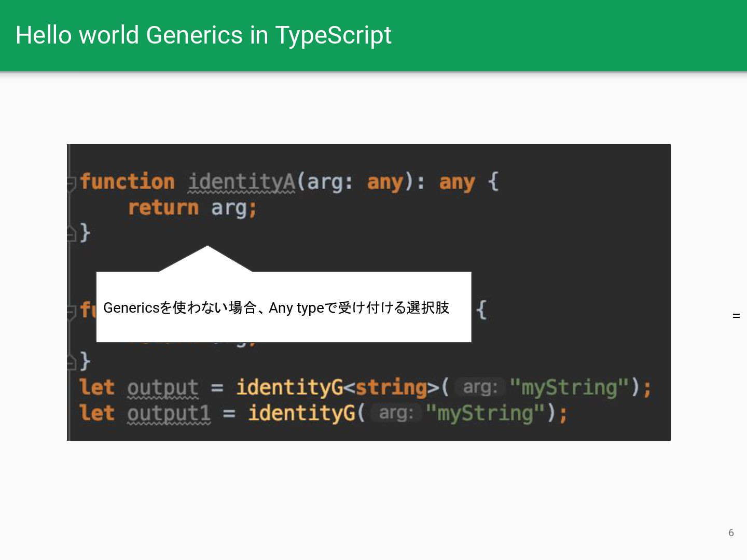Click the code screenshot image
Viewport: 747px width, 560px height.
tap(369, 292)
